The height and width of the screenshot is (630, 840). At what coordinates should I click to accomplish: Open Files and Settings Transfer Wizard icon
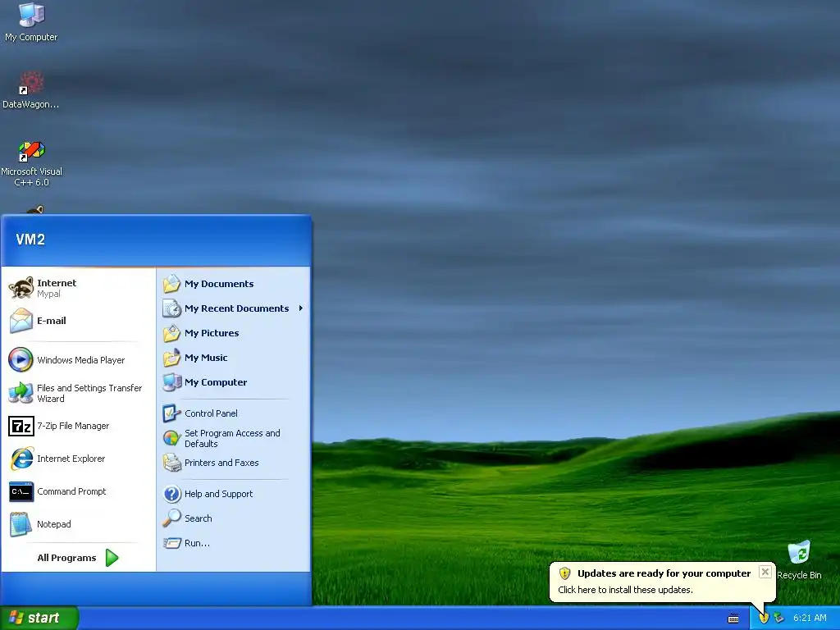(21, 393)
